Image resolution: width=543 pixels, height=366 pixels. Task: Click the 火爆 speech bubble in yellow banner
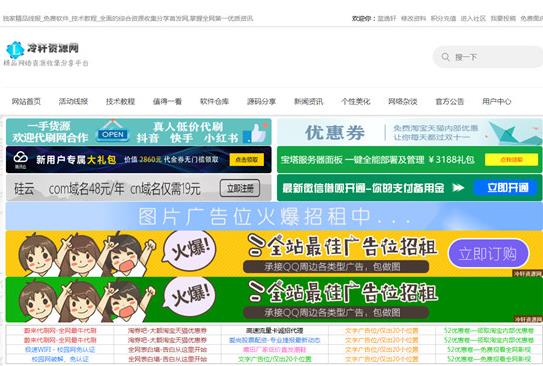click(189, 250)
